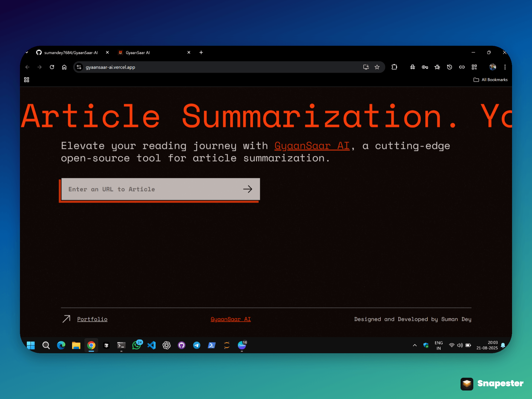Screen dimensions: 532x399
Task: Launch Microsoft Edge from the taskbar
Action: pos(61,346)
